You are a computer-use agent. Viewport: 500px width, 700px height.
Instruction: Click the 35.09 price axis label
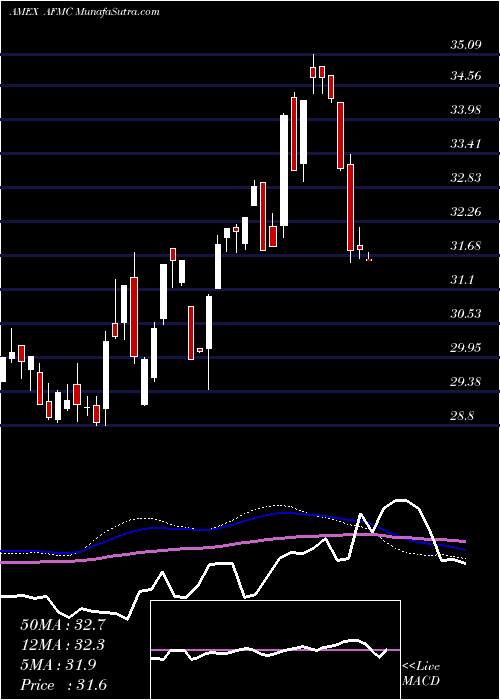(465, 44)
